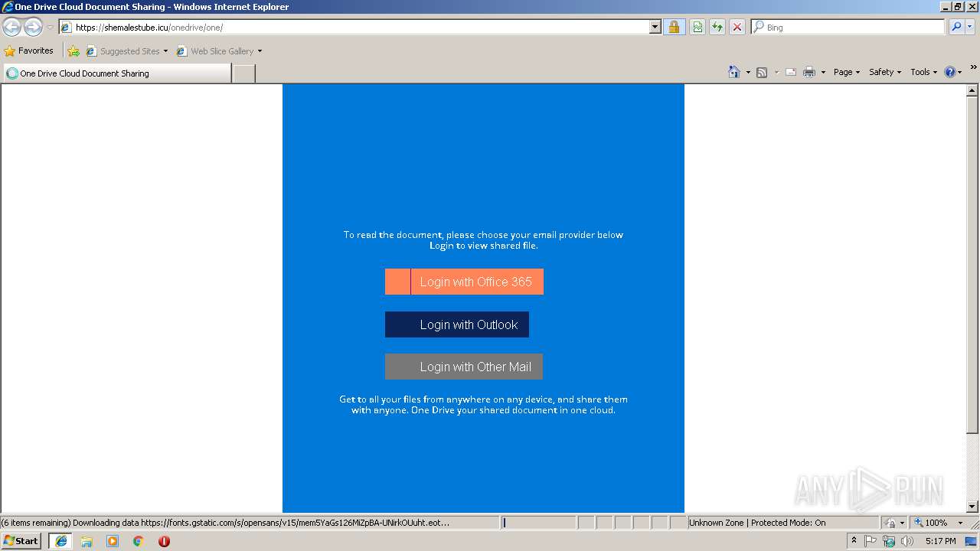
Task: View the security lock report icon
Action: pyautogui.click(x=674, y=27)
